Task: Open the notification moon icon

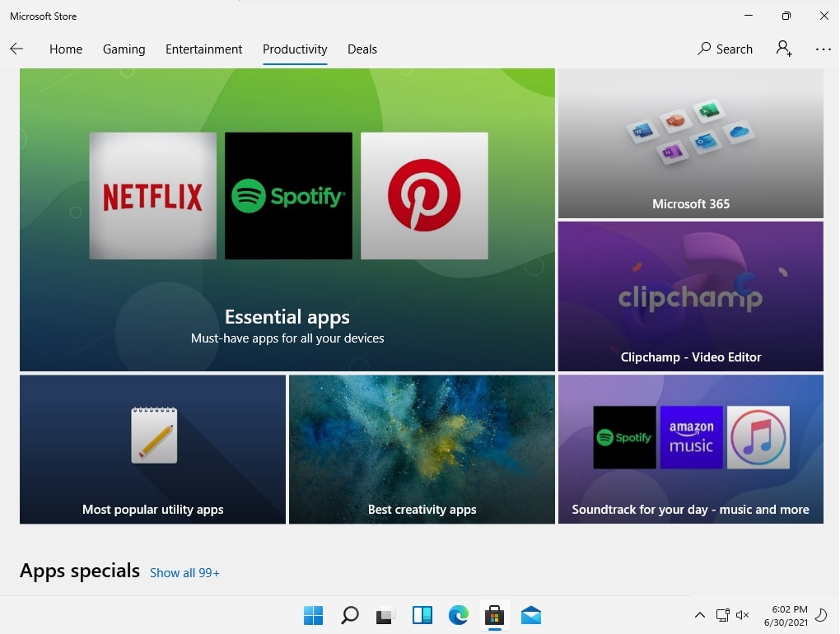Action: pos(821,615)
